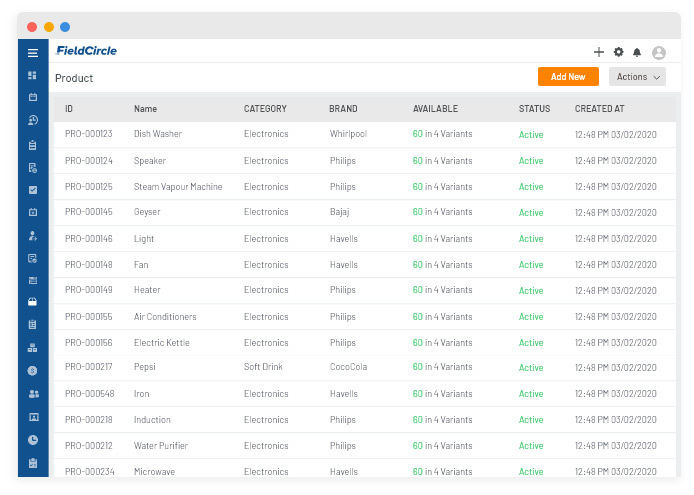Click the Bajaj brand cell
694x495 pixels.
point(339,212)
